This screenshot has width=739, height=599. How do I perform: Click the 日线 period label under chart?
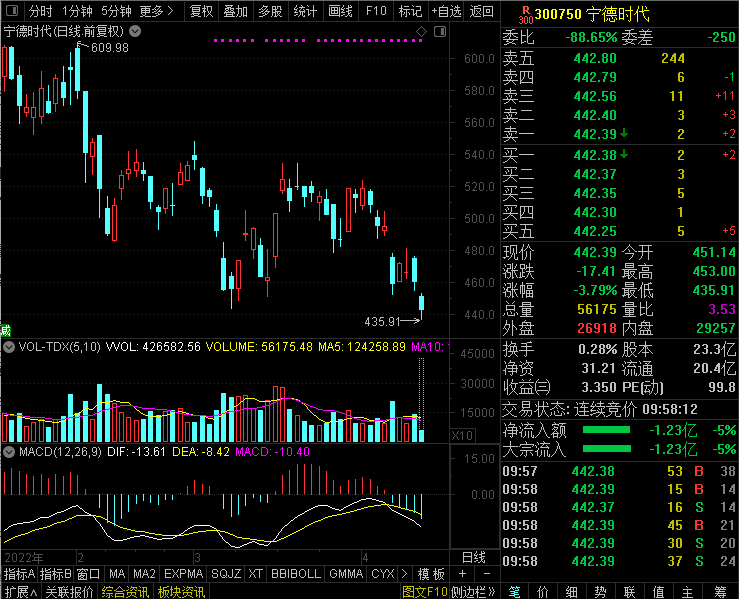[x=473, y=556]
